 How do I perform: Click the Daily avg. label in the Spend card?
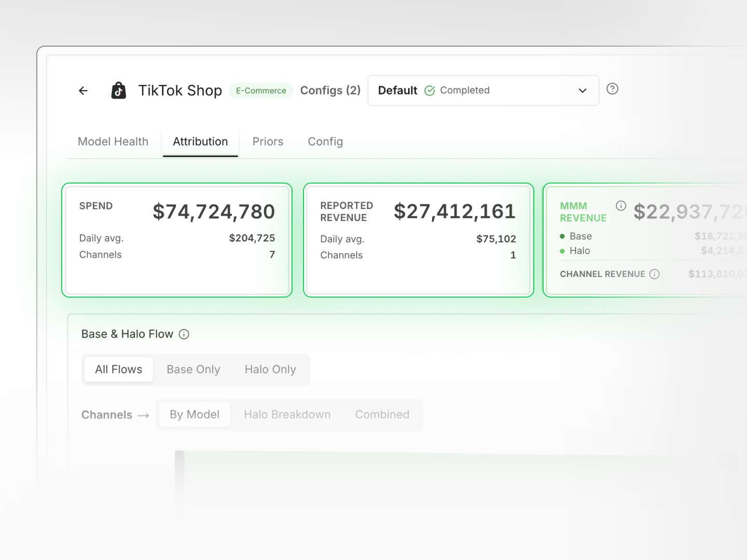pos(101,239)
